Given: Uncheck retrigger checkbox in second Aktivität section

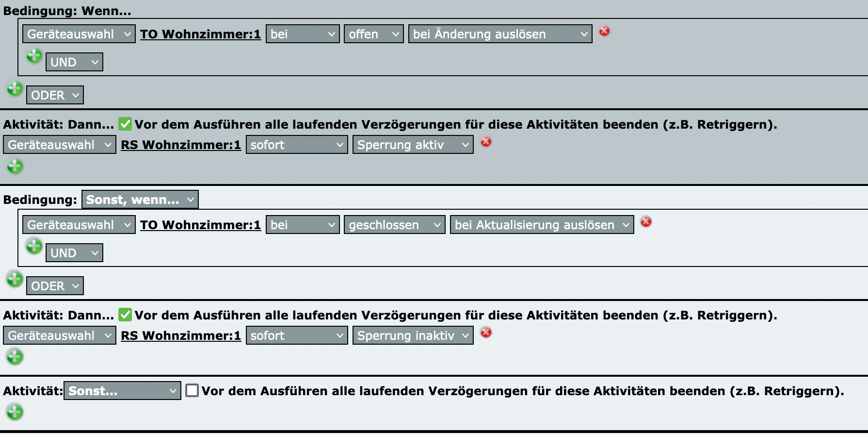Looking at the screenshot, I should tap(125, 315).
